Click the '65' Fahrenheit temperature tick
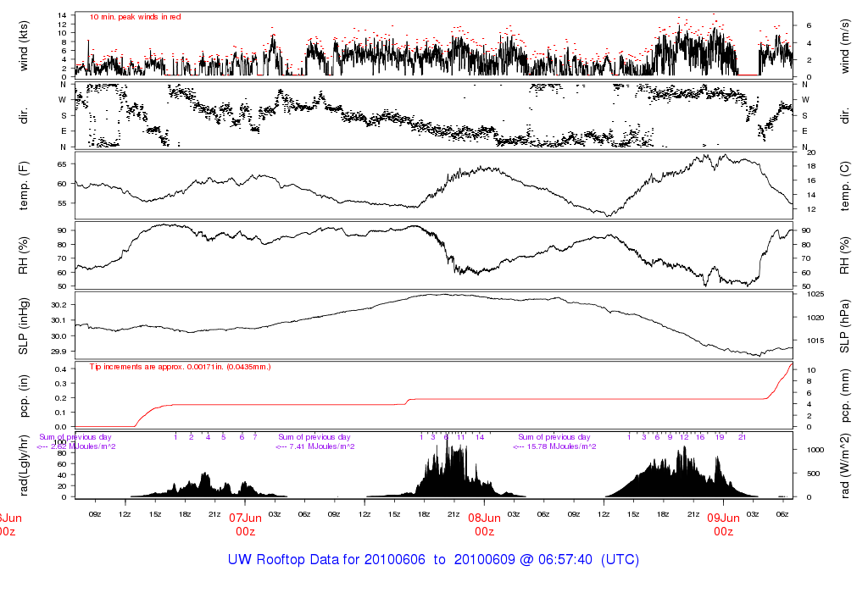 [62, 164]
